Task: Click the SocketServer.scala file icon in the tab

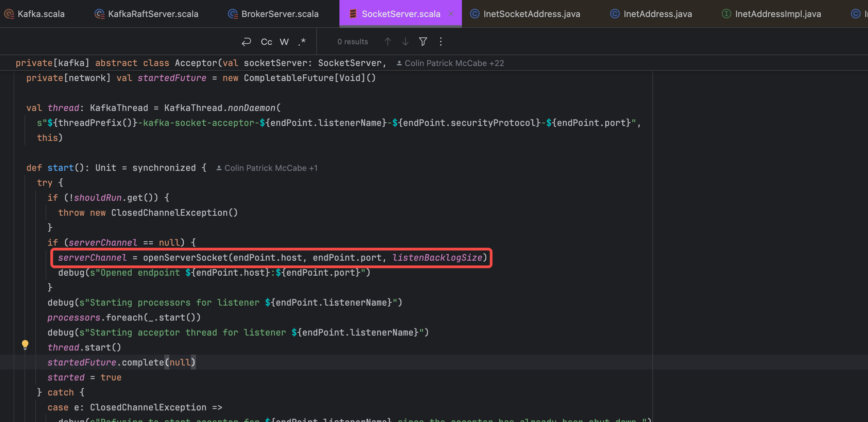Action: click(x=353, y=14)
